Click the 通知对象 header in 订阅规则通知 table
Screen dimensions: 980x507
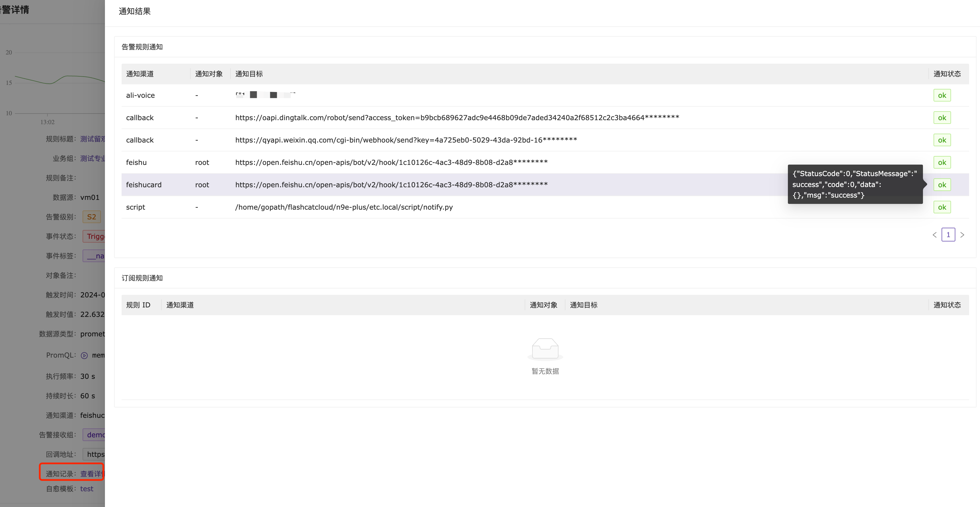(x=544, y=305)
